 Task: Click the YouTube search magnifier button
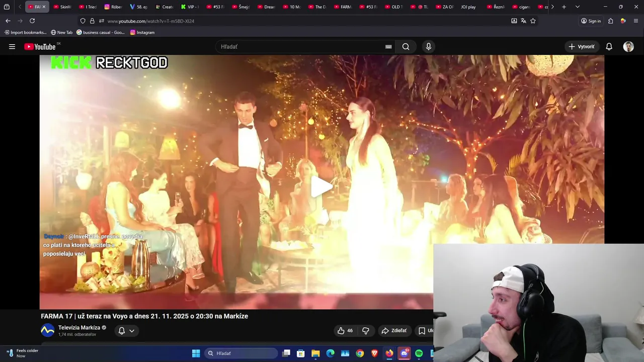406,47
